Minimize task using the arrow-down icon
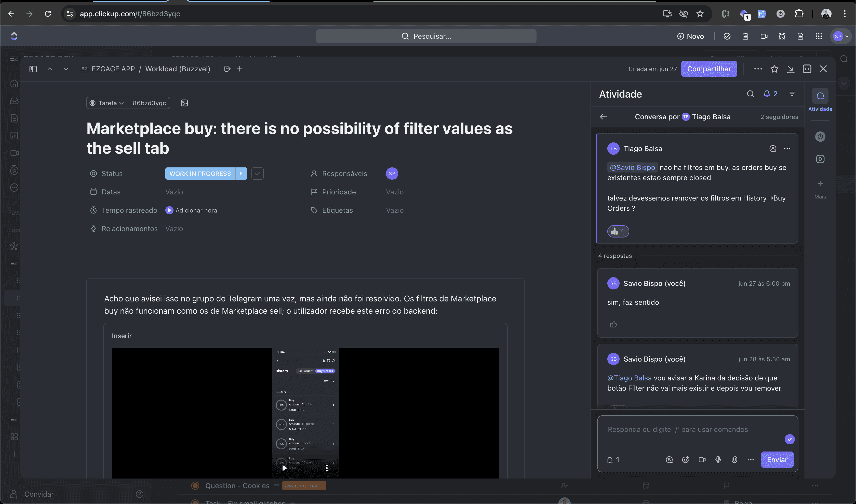This screenshot has width=856, height=504. coord(791,69)
